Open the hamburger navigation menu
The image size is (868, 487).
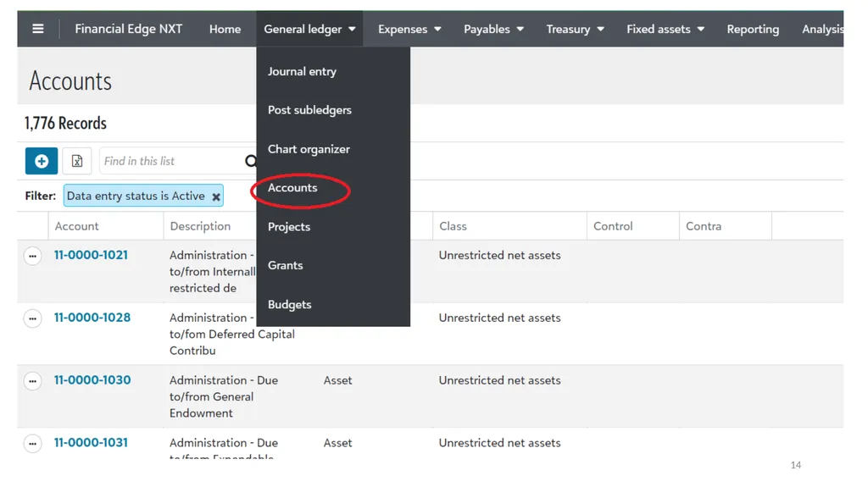tap(37, 29)
